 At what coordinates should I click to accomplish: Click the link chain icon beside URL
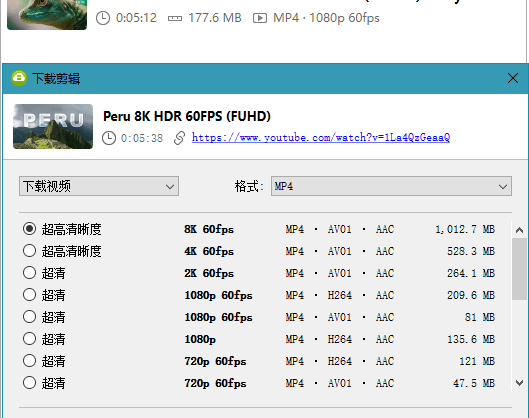pos(179,138)
